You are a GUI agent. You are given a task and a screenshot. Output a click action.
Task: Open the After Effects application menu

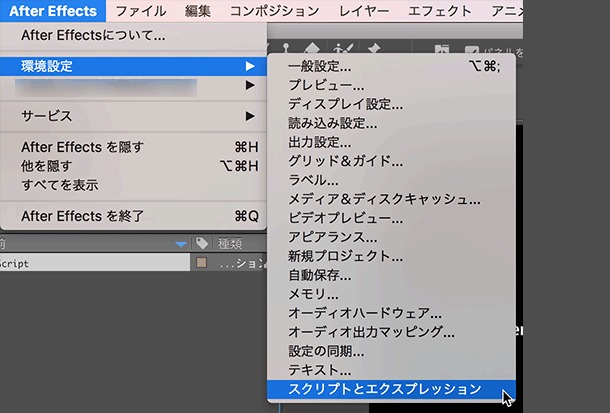point(53,11)
